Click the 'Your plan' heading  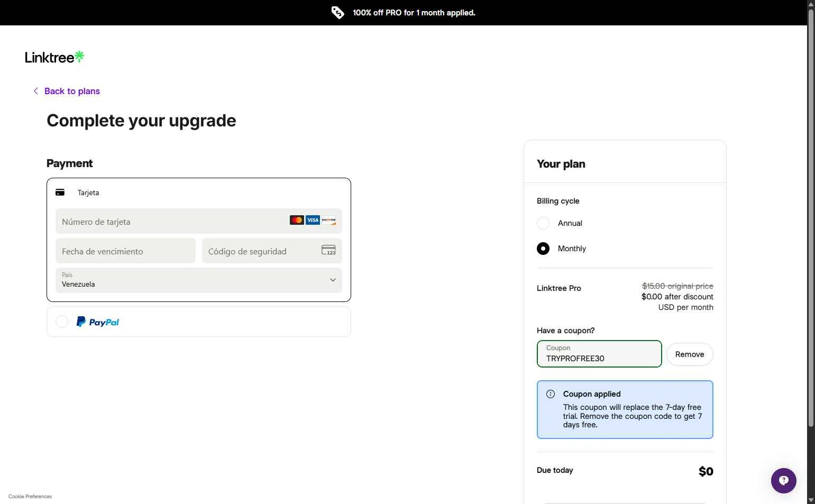pos(561,164)
